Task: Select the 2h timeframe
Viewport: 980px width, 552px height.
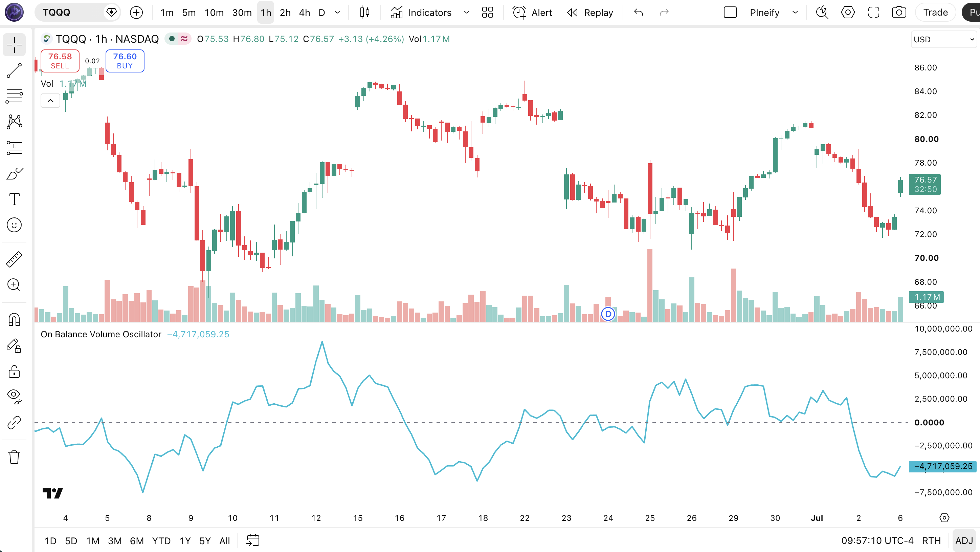Action: [285, 13]
